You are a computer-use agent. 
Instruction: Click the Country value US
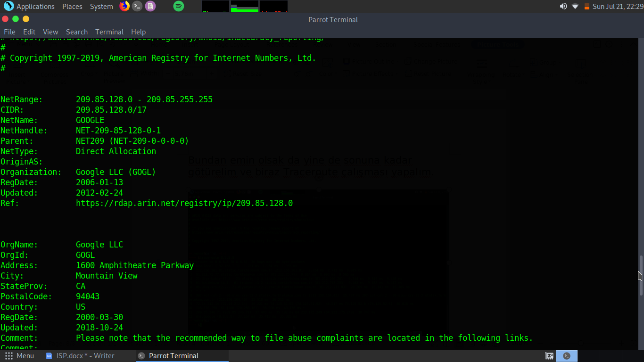point(81,307)
